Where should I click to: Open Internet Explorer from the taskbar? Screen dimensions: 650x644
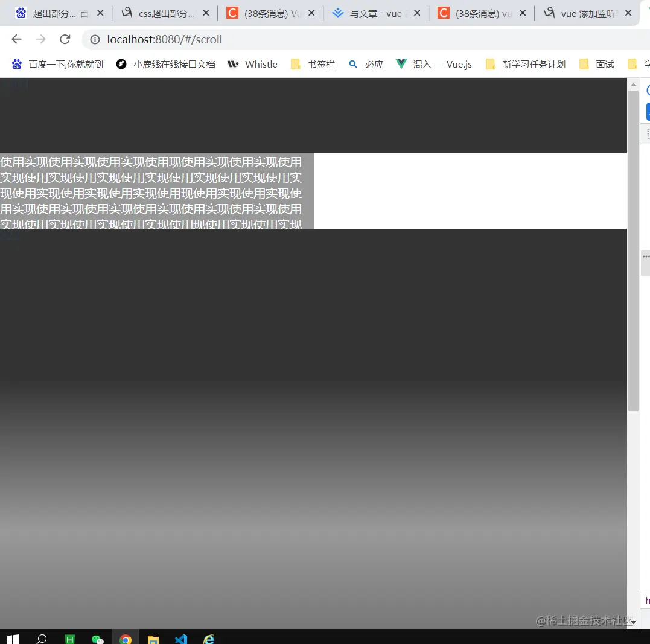point(209,639)
